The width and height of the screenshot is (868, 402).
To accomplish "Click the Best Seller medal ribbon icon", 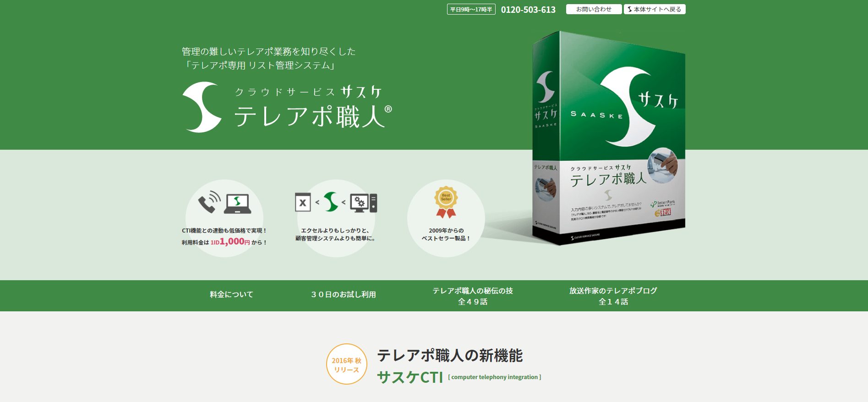I will click(446, 202).
